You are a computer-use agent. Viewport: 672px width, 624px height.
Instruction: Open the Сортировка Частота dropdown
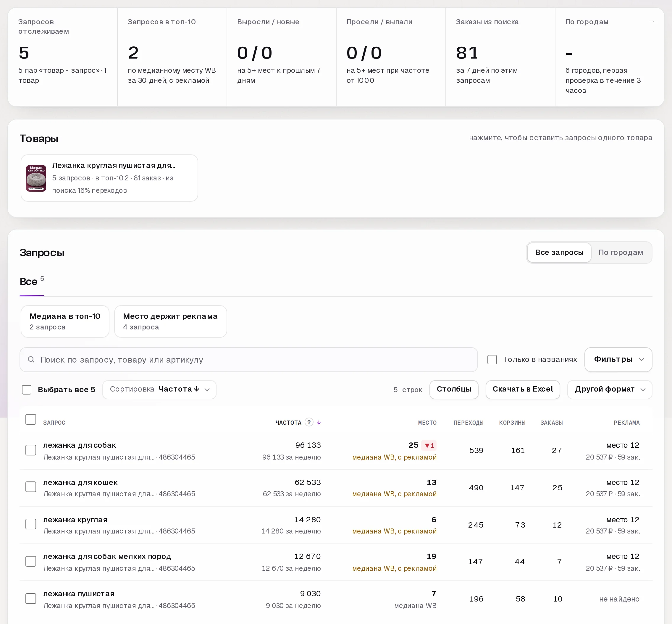point(159,389)
